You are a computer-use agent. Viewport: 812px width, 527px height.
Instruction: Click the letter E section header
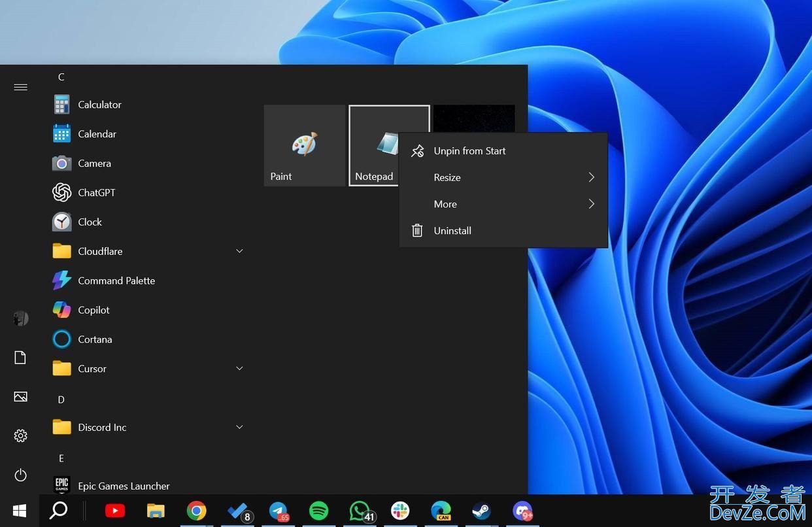point(61,458)
